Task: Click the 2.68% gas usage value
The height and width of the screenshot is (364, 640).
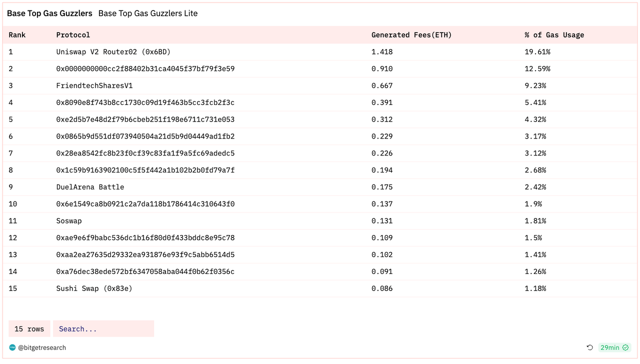Action: tap(535, 170)
